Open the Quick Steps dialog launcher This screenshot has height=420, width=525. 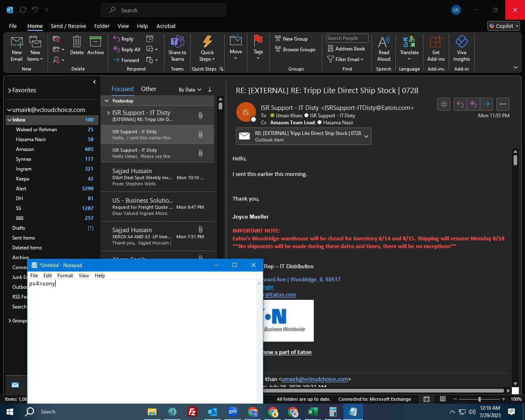[x=221, y=69]
